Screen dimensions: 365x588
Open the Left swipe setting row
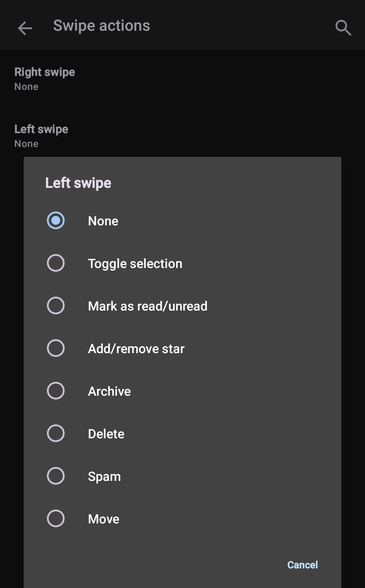(41, 136)
